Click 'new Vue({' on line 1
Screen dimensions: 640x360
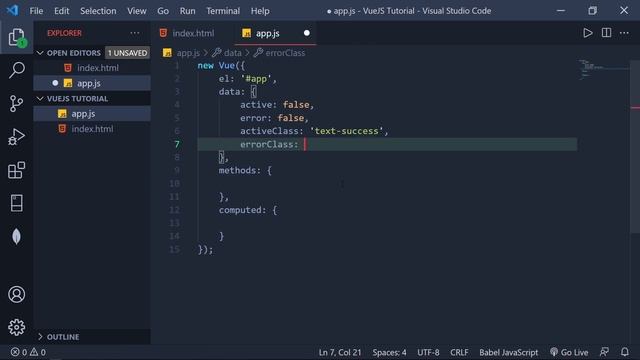[221, 65]
